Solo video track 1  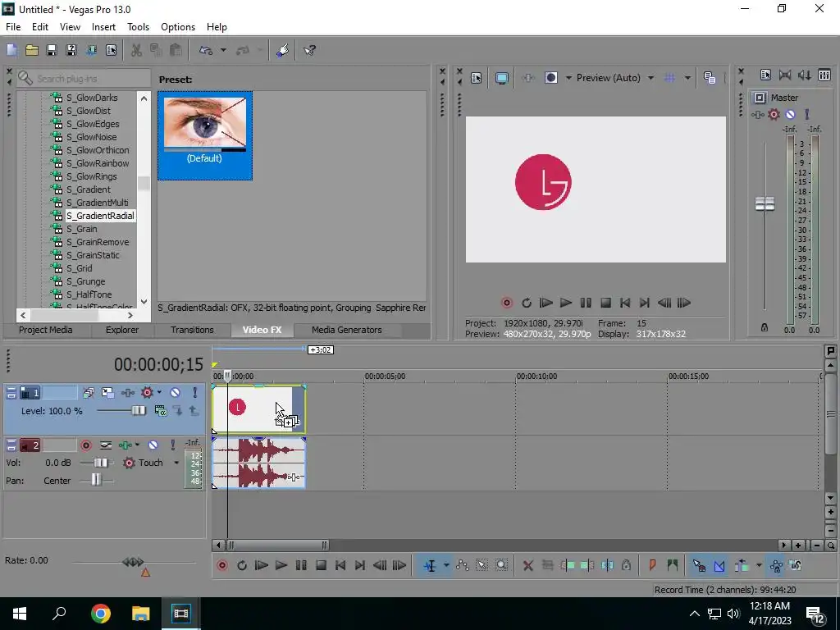pos(195,393)
